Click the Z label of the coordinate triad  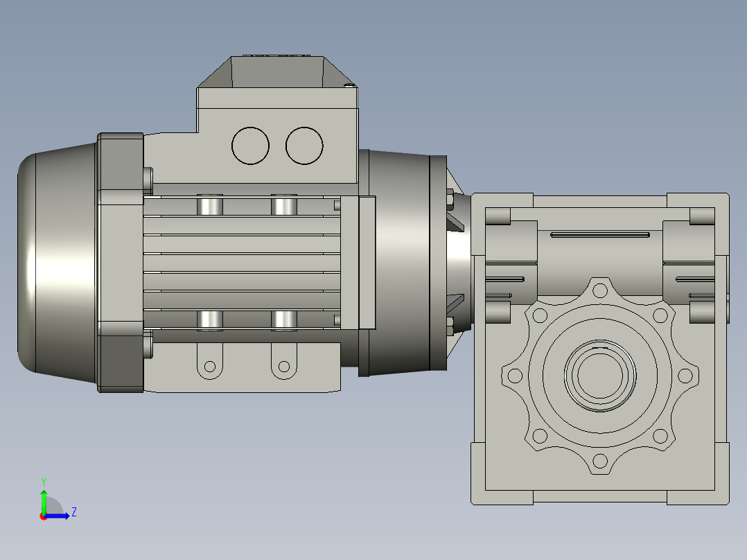pos(74,512)
